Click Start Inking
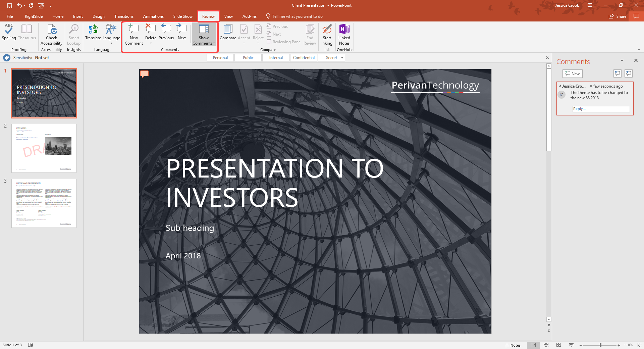This screenshot has height=349, width=644. pyautogui.click(x=327, y=35)
